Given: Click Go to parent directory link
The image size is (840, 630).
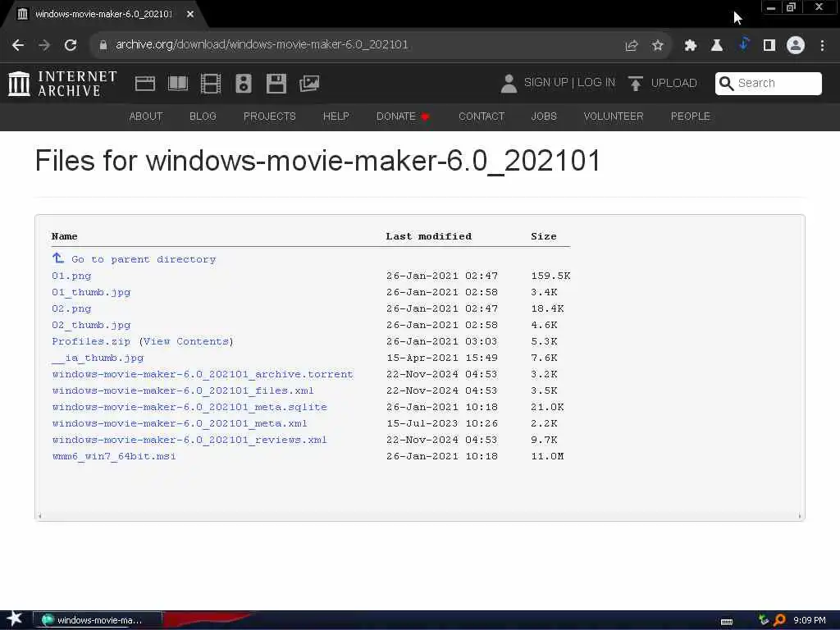Looking at the screenshot, I should click(144, 259).
